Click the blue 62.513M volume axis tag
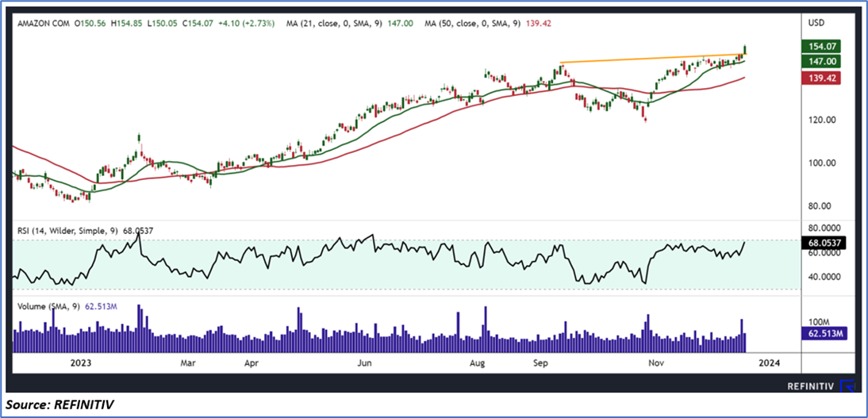Viewport: 868px width, 418px height. pos(824,333)
